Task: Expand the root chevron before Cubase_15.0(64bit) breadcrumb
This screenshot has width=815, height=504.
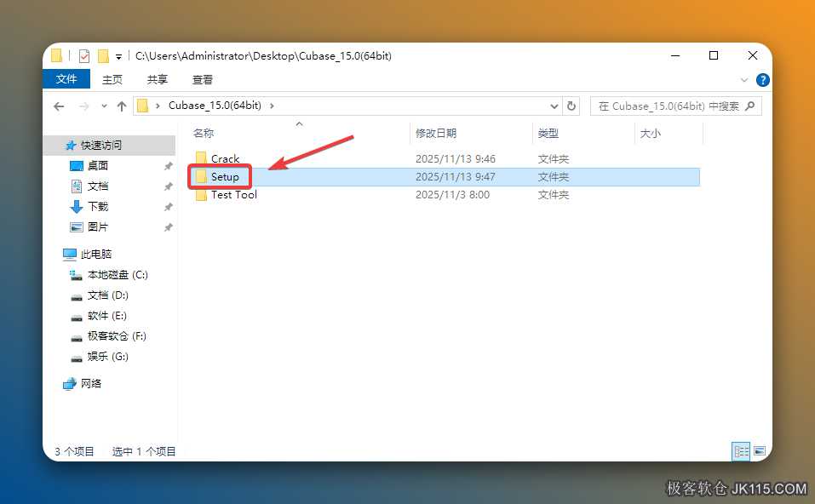Action: (x=158, y=106)
